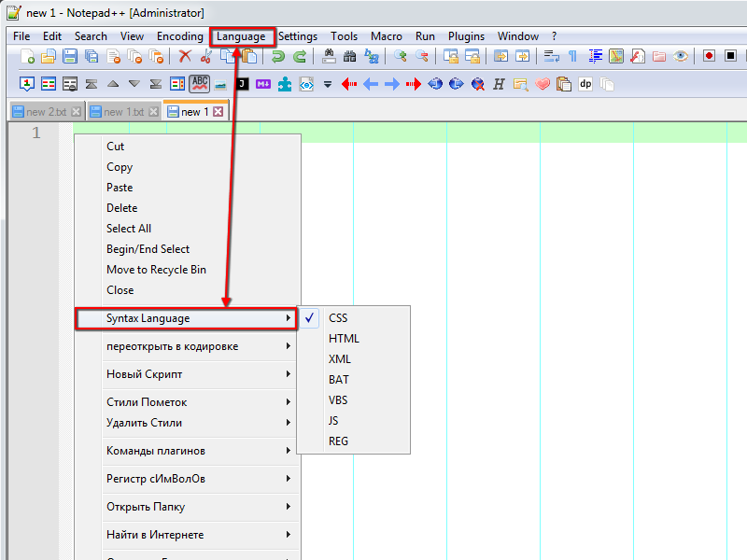Click the Paste clipboard icon
The image size is (747, 560).
(x=249, y=56)
